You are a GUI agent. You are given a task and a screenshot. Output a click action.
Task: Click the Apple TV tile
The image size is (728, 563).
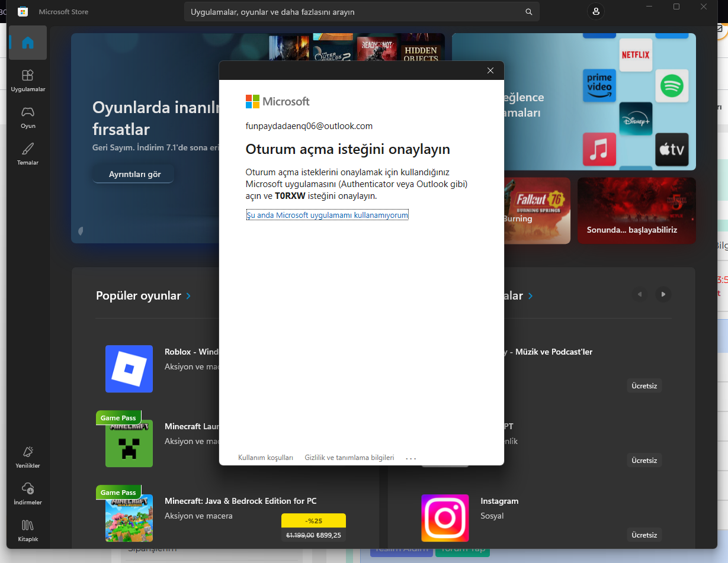click(x=672, y=149)
